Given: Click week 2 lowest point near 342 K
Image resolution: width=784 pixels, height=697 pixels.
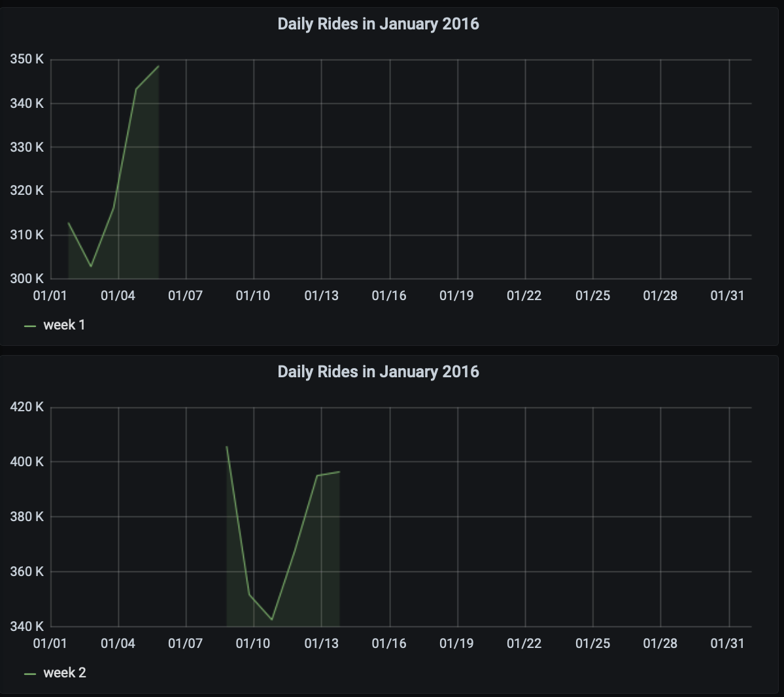Looking at the screenshot, I should point(272,619).
